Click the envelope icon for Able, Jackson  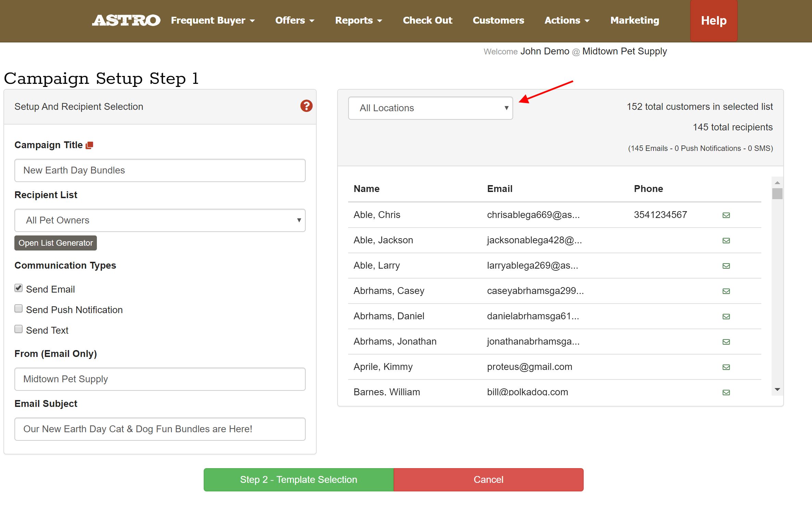[726, 241]
